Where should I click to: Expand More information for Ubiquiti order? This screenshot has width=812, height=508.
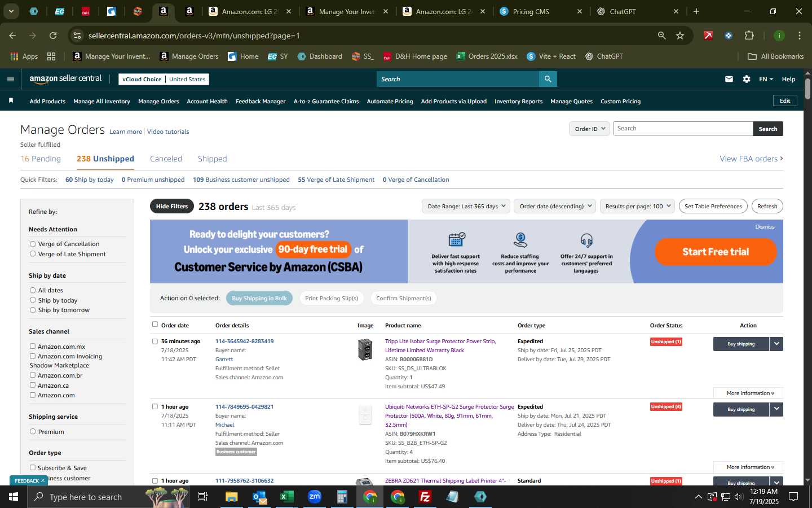[x=748, y=467]
